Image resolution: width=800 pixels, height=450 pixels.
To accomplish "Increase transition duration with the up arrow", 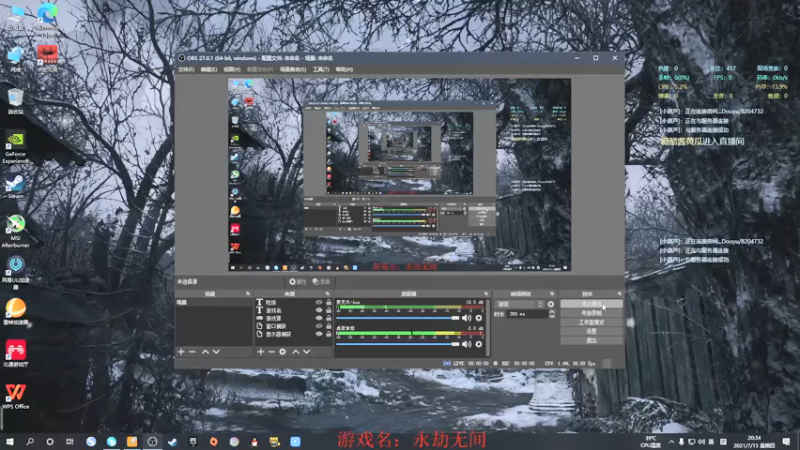I will coord(552,312).
